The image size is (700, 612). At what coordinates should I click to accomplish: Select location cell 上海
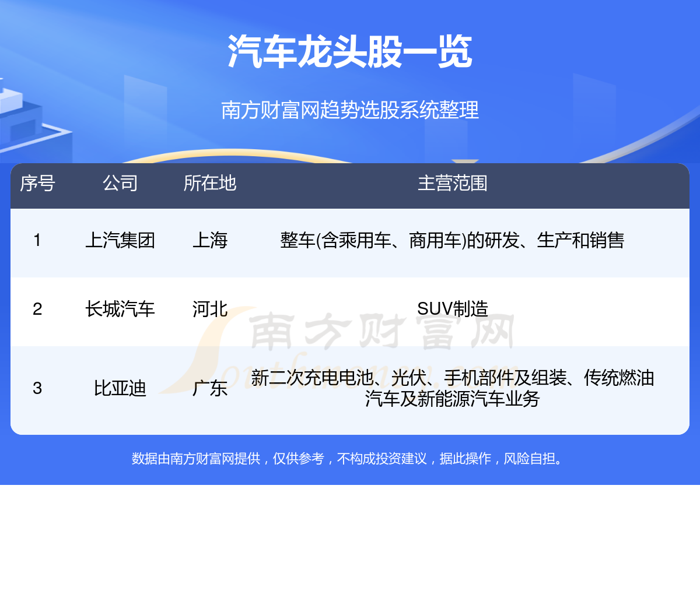(x=210, y=240)
